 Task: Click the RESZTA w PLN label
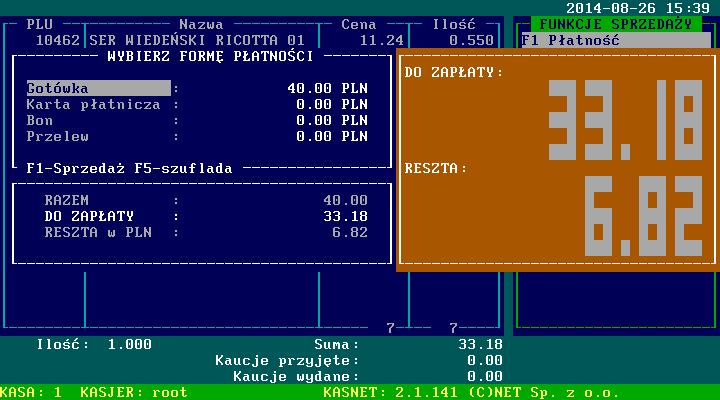(x=98, y=232)
